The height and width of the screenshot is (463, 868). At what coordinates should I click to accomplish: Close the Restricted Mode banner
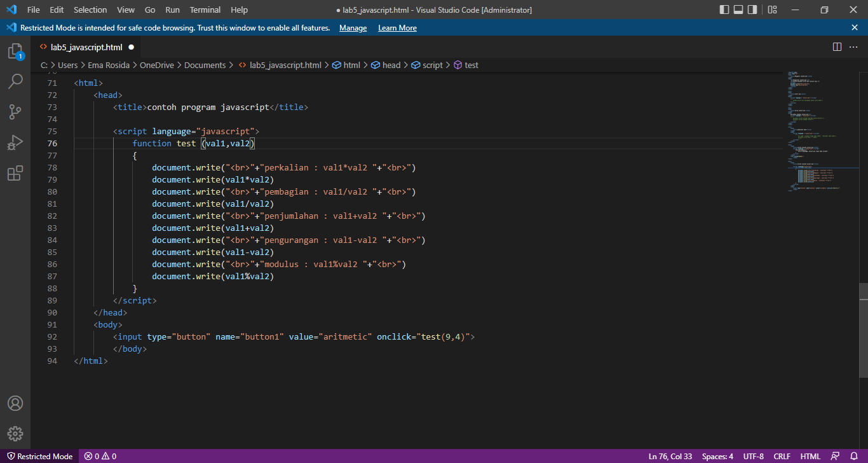855,27
